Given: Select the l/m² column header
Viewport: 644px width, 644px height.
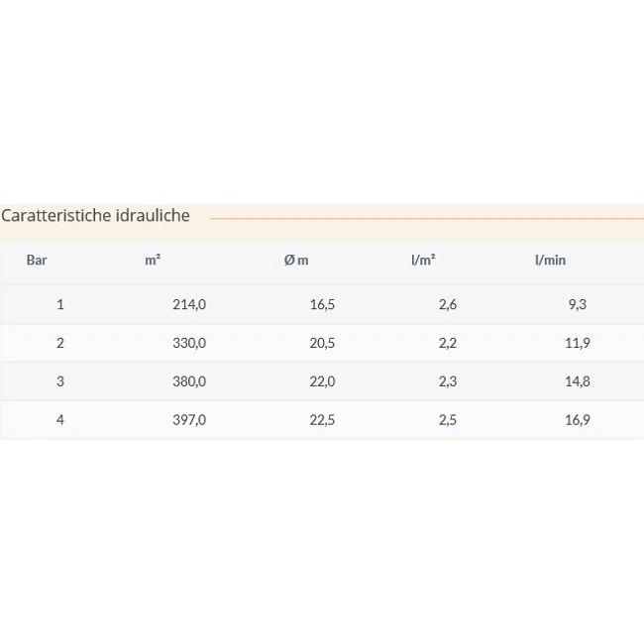Looking at the screenshot, I should (423, 260).
